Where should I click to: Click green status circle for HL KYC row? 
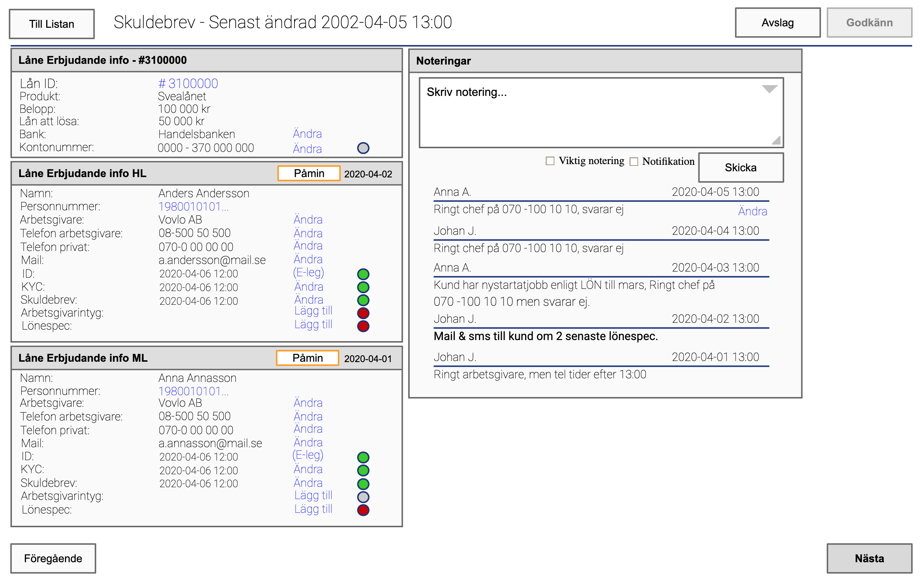pyautogui.click(x=363, y=287)
